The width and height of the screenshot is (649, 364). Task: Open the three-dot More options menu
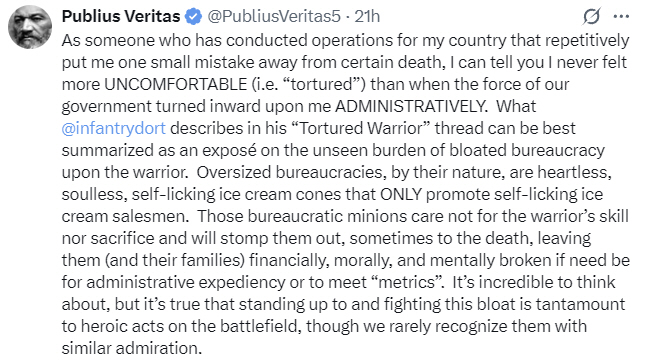(621, 17)
